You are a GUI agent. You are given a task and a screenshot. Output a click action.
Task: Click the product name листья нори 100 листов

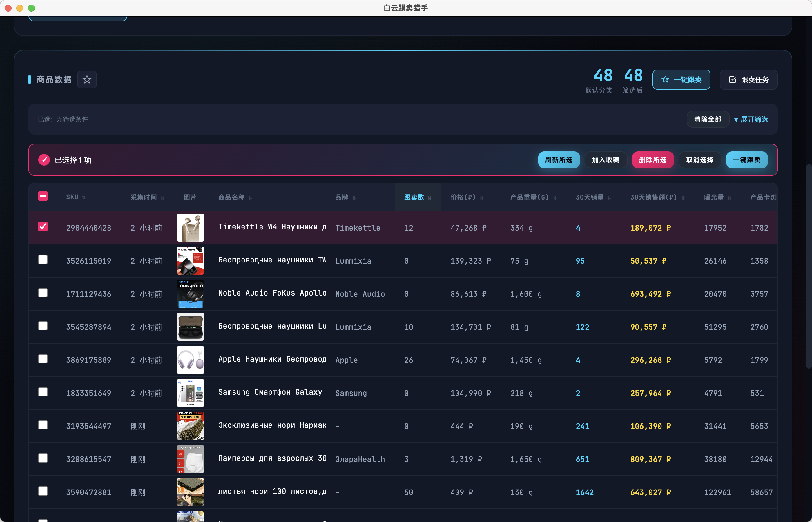click(x=272, y=492)
